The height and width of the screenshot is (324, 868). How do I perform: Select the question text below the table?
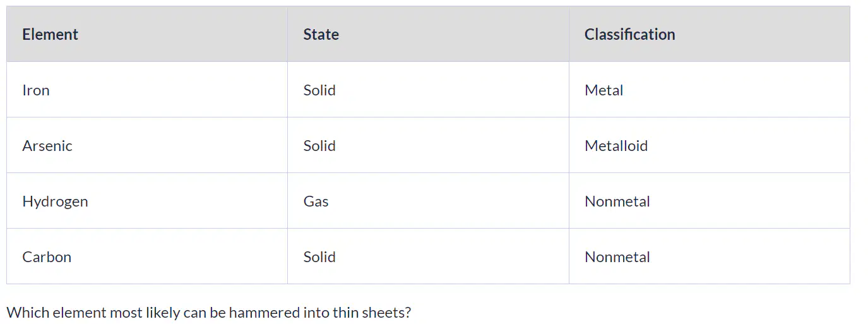click(208, 313)
